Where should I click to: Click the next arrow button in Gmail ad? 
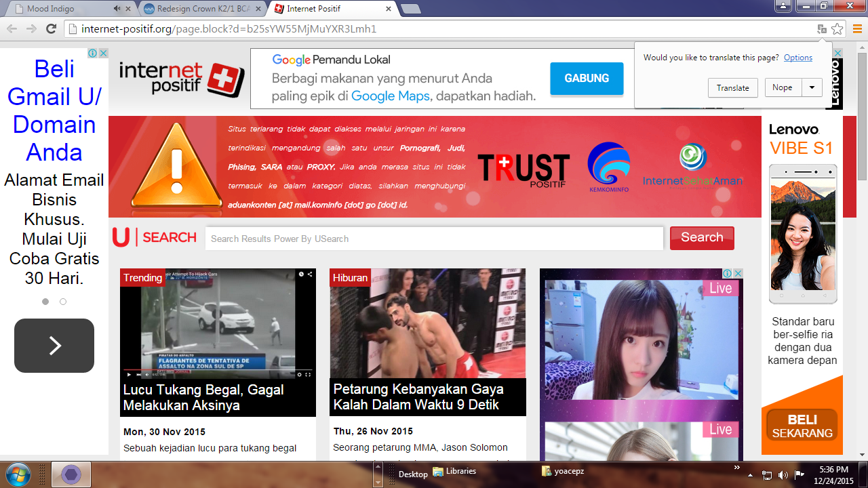tap(54, 346)
